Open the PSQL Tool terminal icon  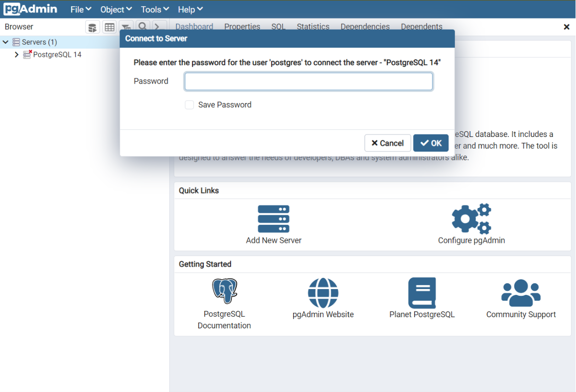158,26
